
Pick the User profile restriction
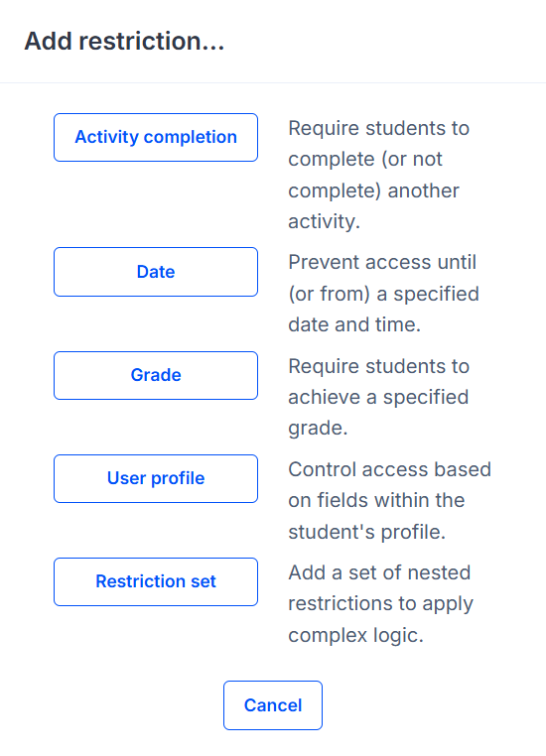point(156,478)
